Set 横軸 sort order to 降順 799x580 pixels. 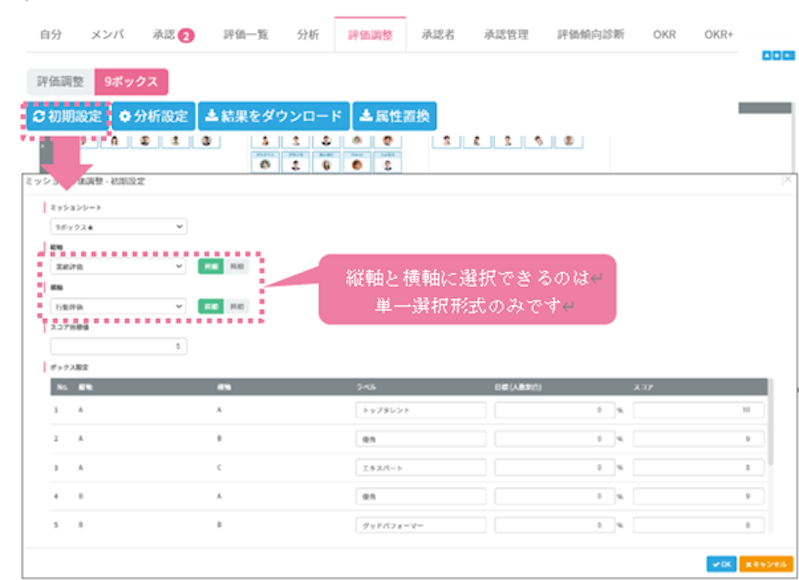pyautogui.click(x=235, y=306)
